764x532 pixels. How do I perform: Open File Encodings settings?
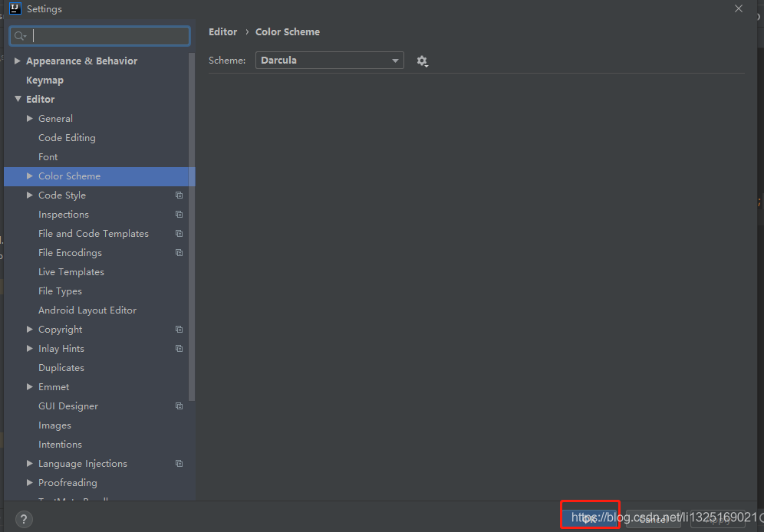pos(70,253)
